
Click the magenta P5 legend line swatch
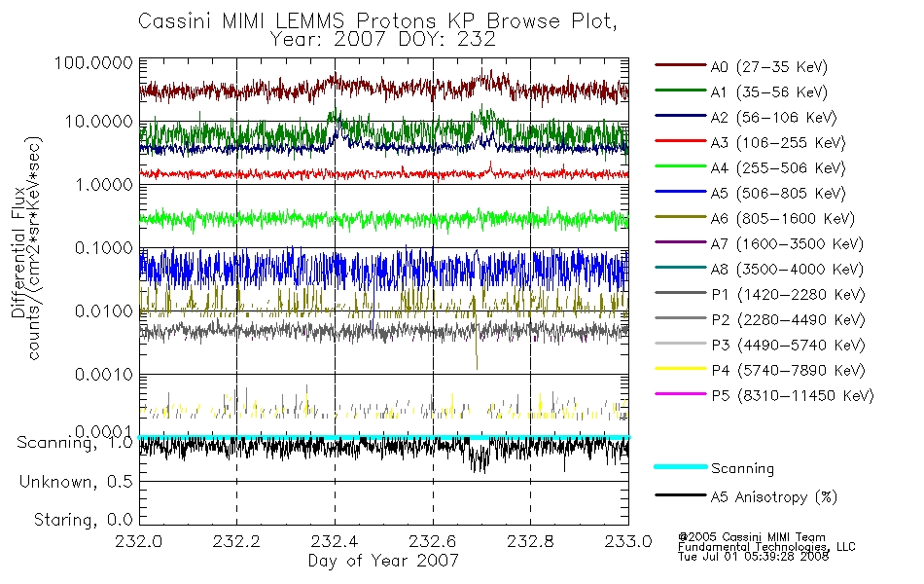point(681,393)
